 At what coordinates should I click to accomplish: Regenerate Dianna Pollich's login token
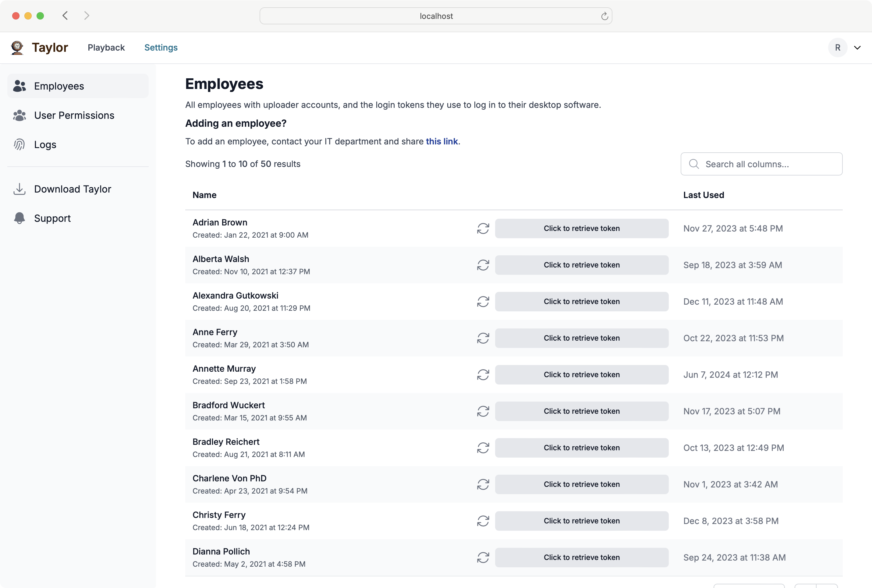(483, 557)
